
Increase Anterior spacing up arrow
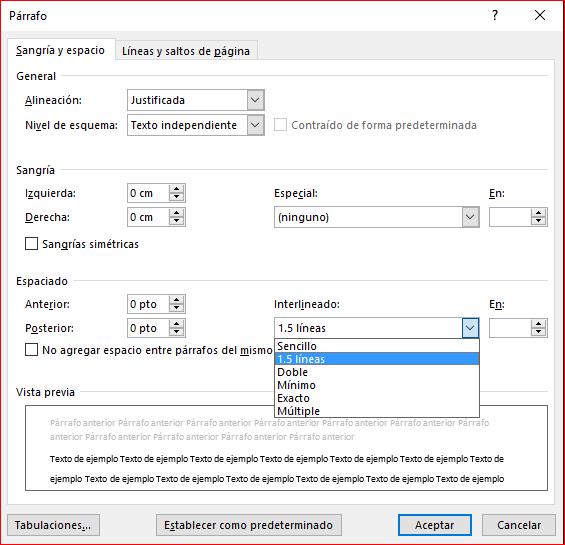(177, 300)
